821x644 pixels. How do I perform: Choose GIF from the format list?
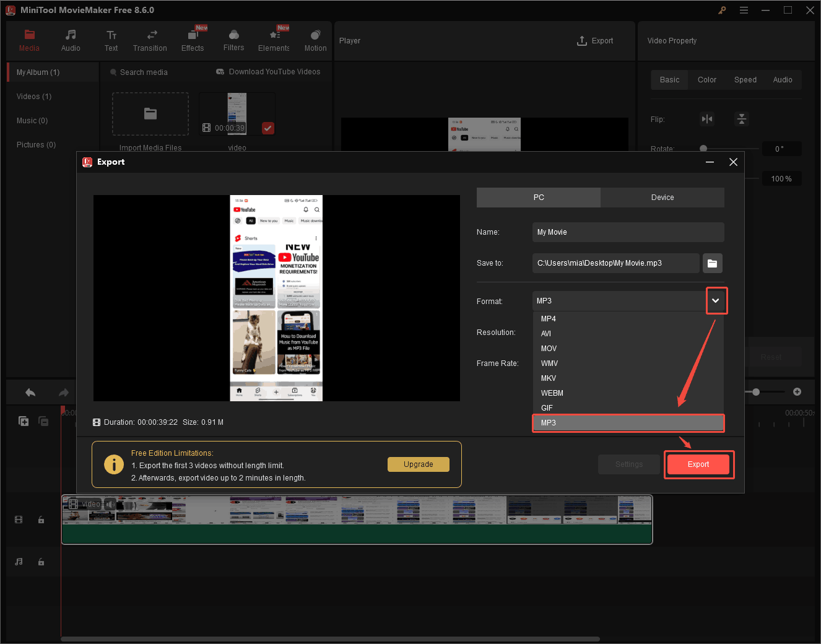pos(628,408)
